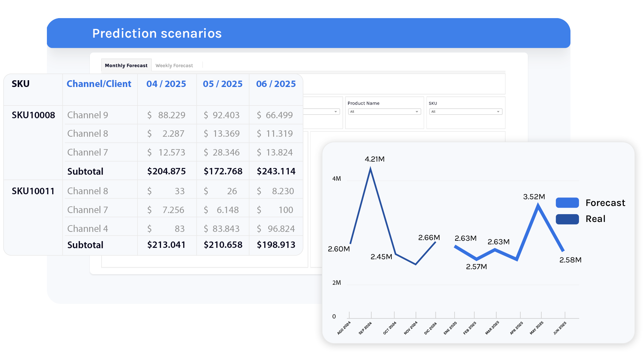Click the 06 / 2025 column header
Viewport: 644px width, 359px height.
(276, 84)
